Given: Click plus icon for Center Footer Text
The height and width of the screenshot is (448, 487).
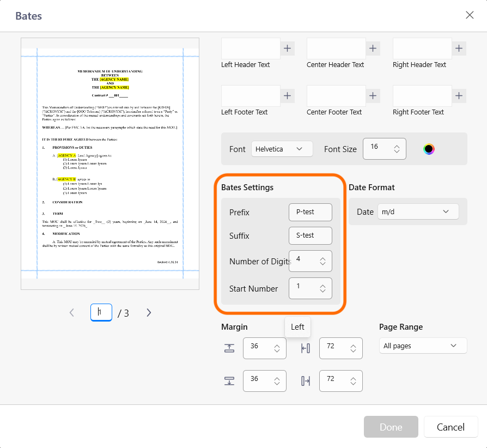Looking at the screenshot, I should click(x=373, y=96).
